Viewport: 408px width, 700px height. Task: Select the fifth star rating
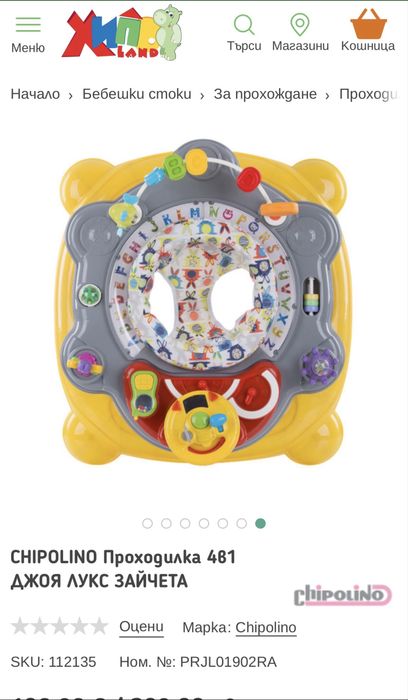(x=99, y=626)
